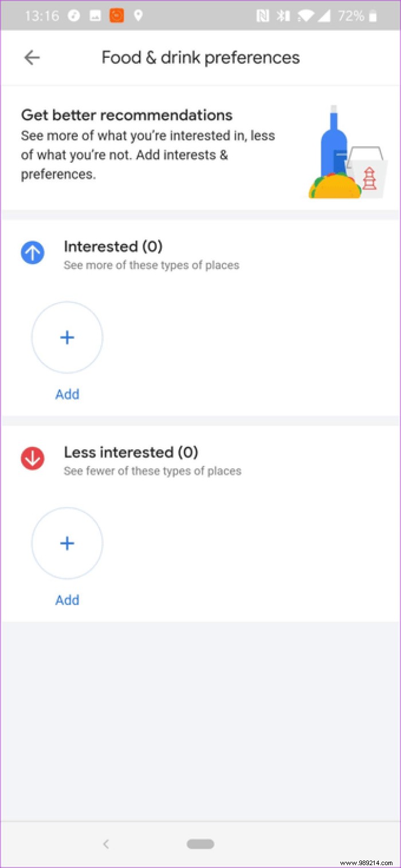Open Add under the Less interested section
The width and height of the screenshot is (401, 868).
pos(67,599)
